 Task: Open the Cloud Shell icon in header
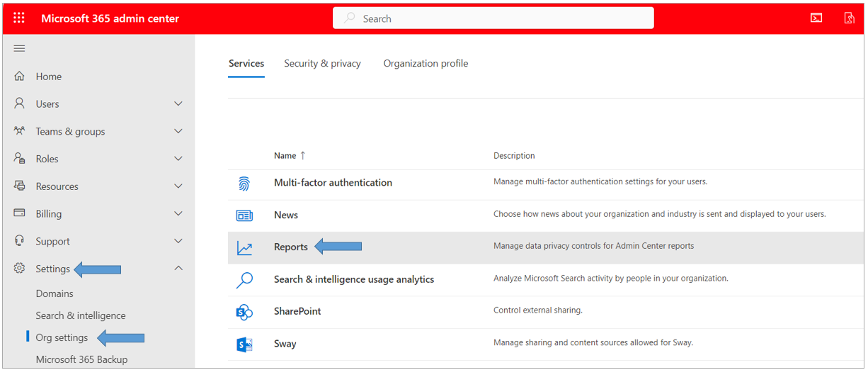(x=816, y=18)
